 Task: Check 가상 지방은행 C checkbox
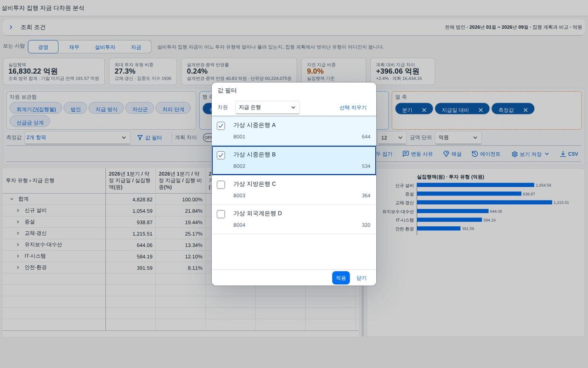click(221, 184)
